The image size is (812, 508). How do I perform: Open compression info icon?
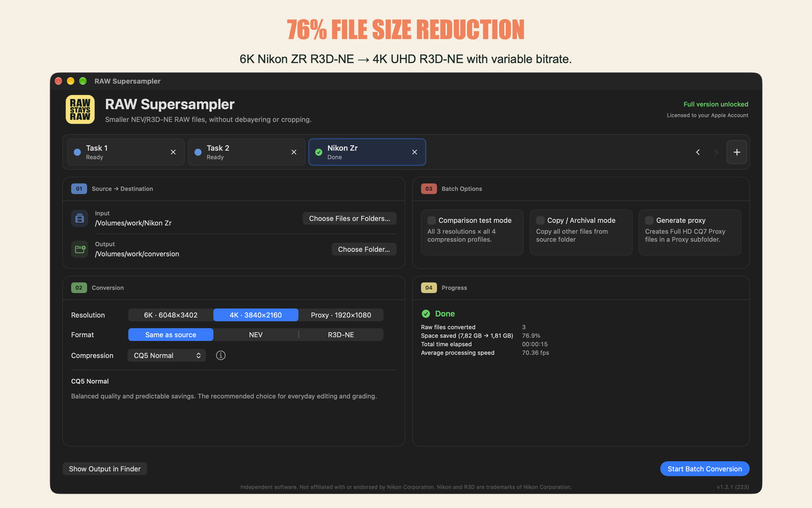coord(221,356)
